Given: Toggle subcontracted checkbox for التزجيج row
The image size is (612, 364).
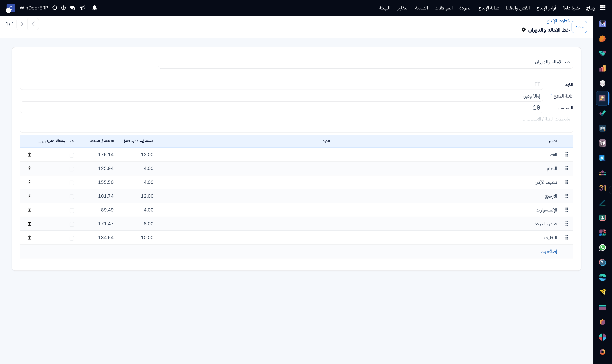Looking at the screenshot, I should coord(72,197).
